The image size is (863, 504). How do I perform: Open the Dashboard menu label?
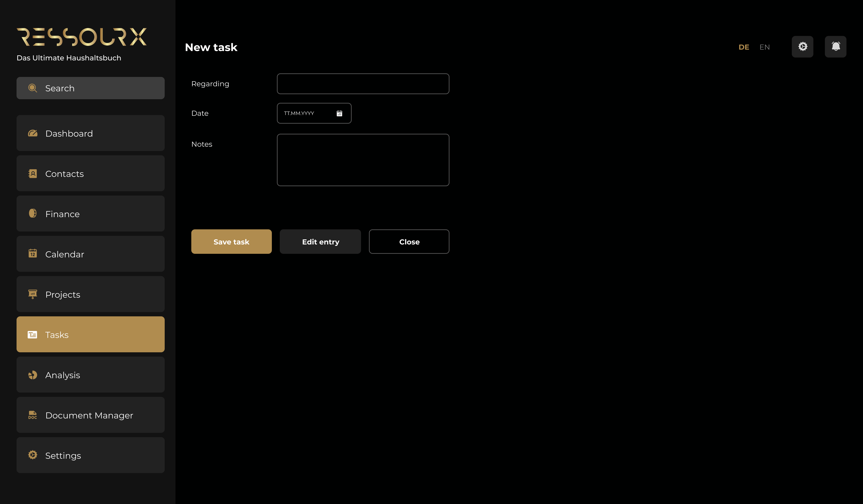[69, 133]
